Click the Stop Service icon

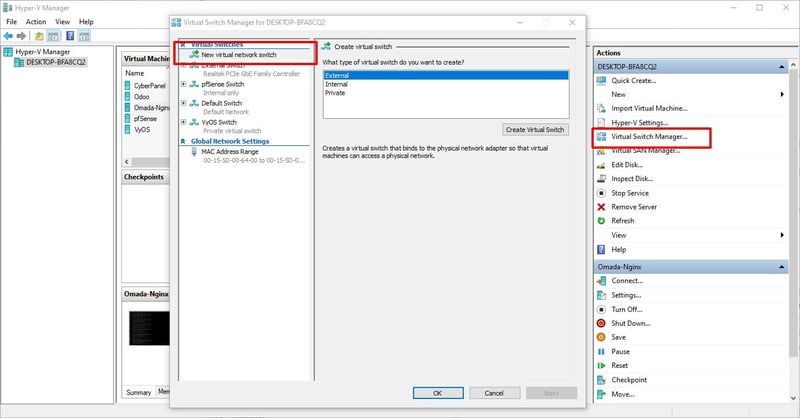tap(601, 193)
